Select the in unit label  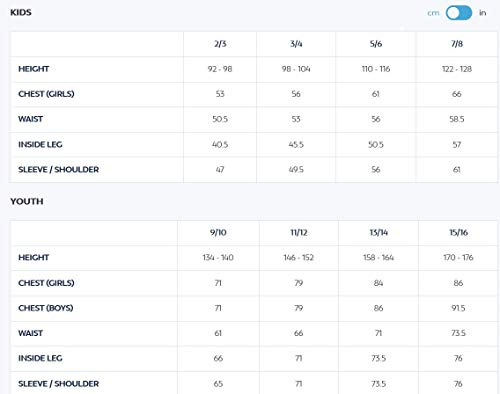[482, 13]
